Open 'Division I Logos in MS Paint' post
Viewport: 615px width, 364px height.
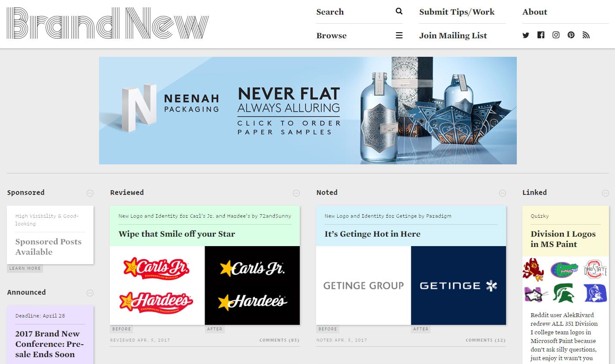[563, 239]
